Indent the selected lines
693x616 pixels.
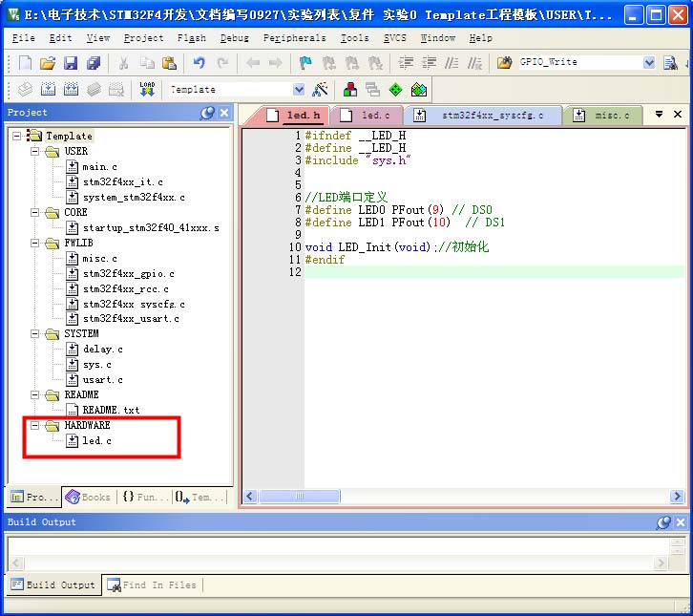pyautogui.click(x=406, y=63)
